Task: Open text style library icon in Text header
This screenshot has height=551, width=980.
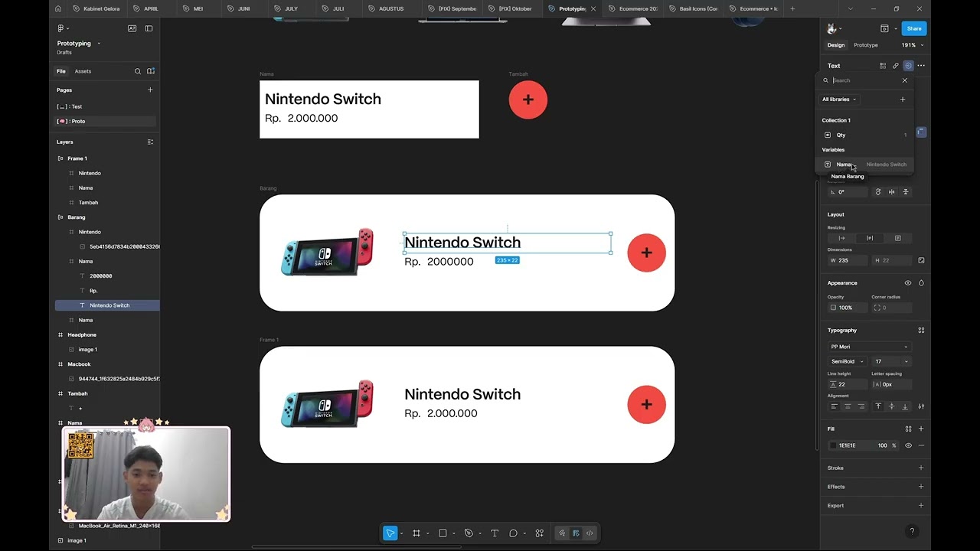Action: (x=883, y=66)
